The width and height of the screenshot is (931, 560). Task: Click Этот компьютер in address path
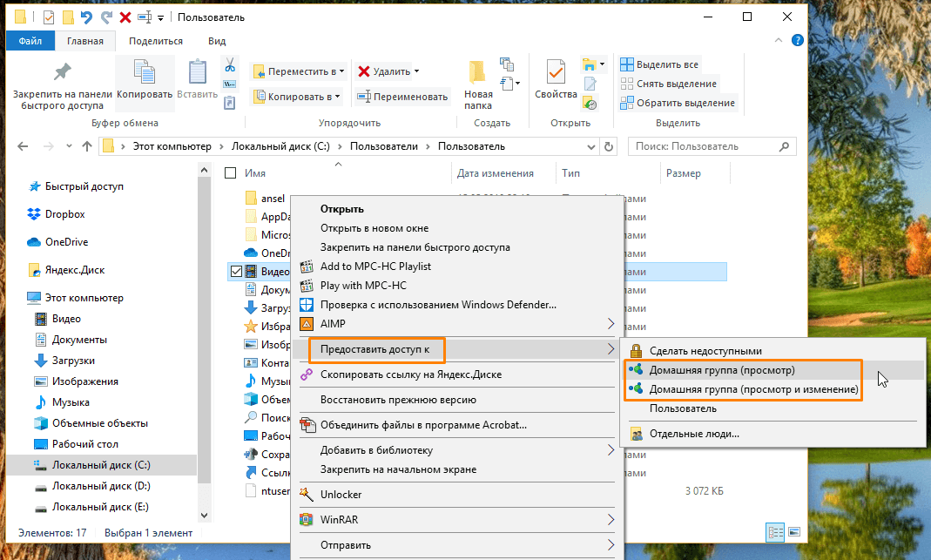(172, 146)
